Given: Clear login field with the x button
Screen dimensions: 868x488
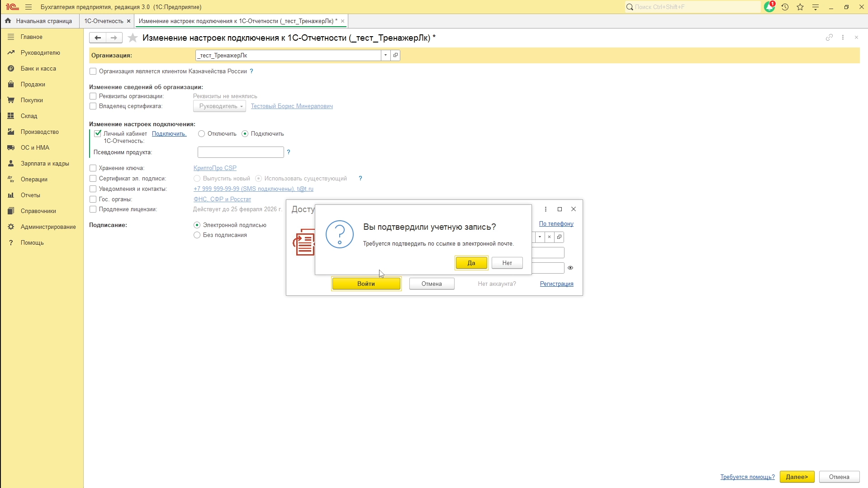Looking at the screenshot, I should pyautogui.click(x=549, y=237).
